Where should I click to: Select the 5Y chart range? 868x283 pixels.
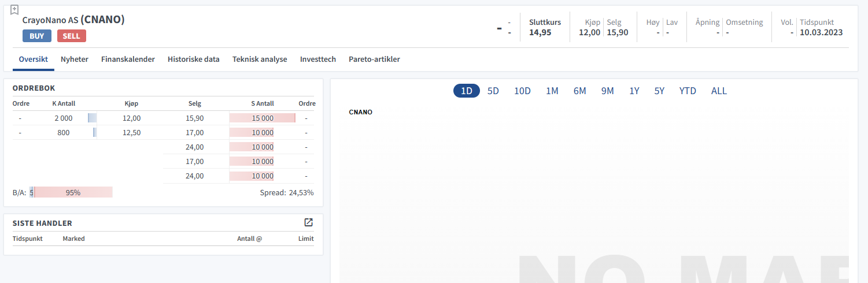tap(659, 91)
